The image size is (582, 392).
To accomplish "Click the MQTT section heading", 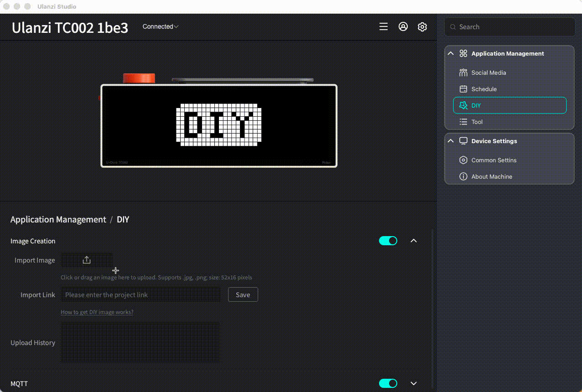I will [x=19, y=384].
